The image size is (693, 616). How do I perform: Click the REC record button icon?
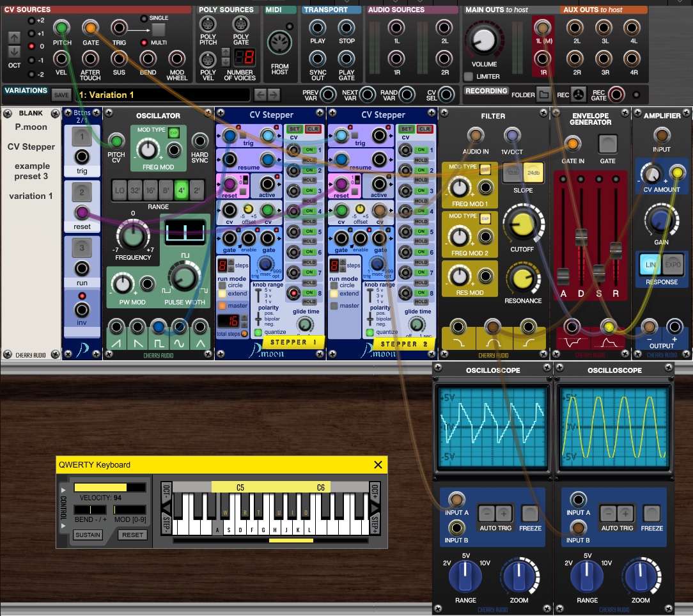578,95
